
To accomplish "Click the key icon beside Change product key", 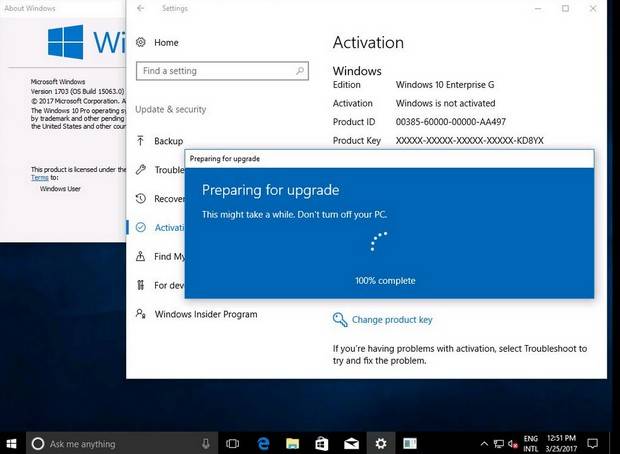I will [x=340, y=320].
